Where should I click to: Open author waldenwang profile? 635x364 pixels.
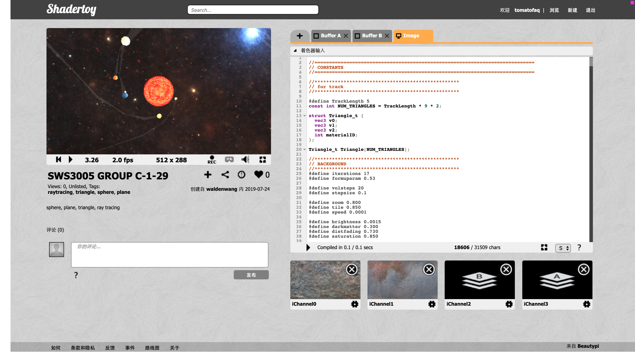pos(221,189)
